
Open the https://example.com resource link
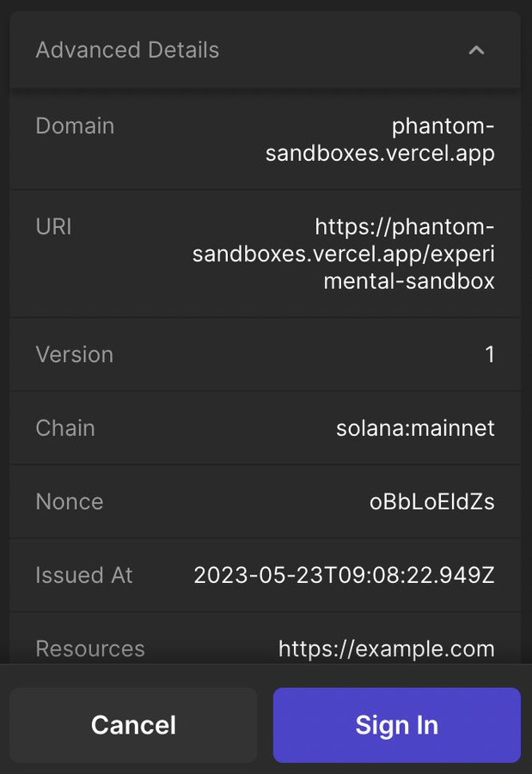[x=386, y=648]
